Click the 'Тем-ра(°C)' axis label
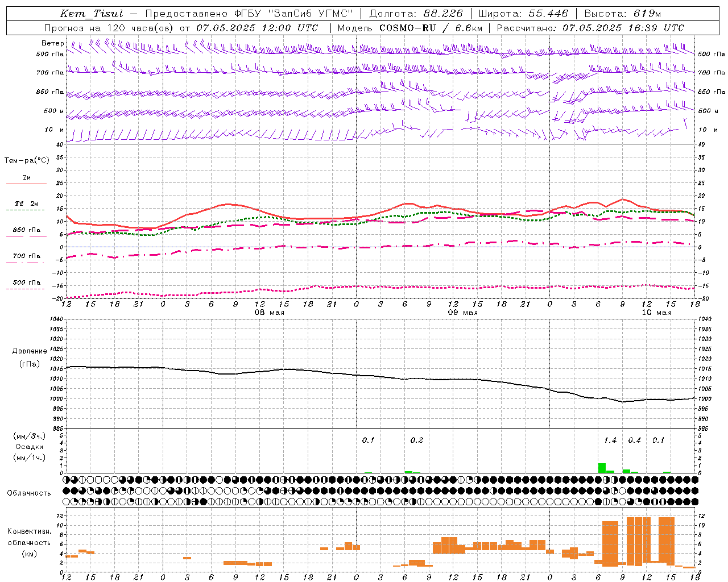728x582 pixels. point(27,160)
